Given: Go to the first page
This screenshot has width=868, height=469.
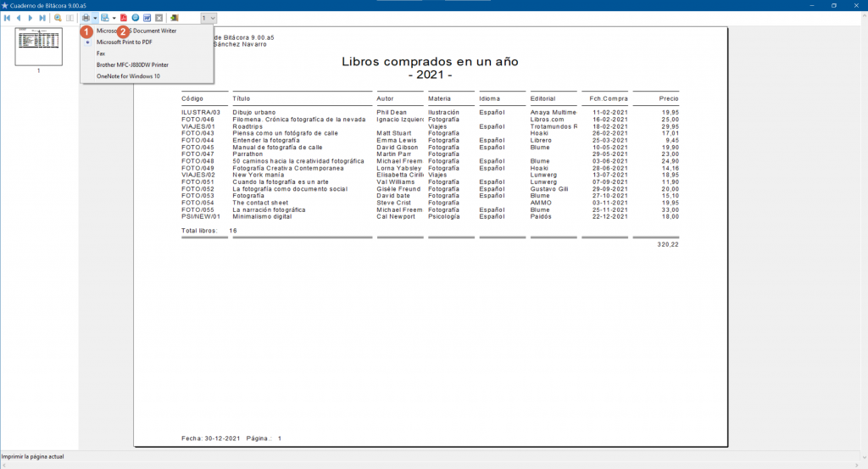Looking at the screenshot, I should (7, 18).
